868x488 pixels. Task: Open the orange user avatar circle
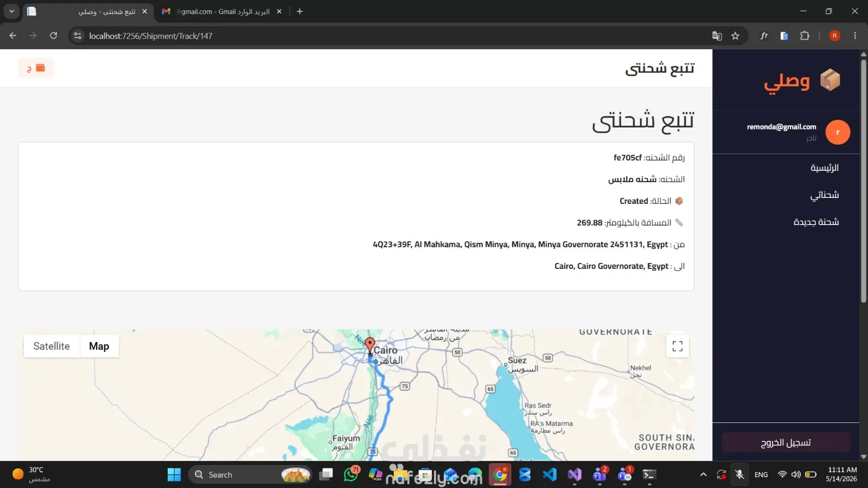838,132
